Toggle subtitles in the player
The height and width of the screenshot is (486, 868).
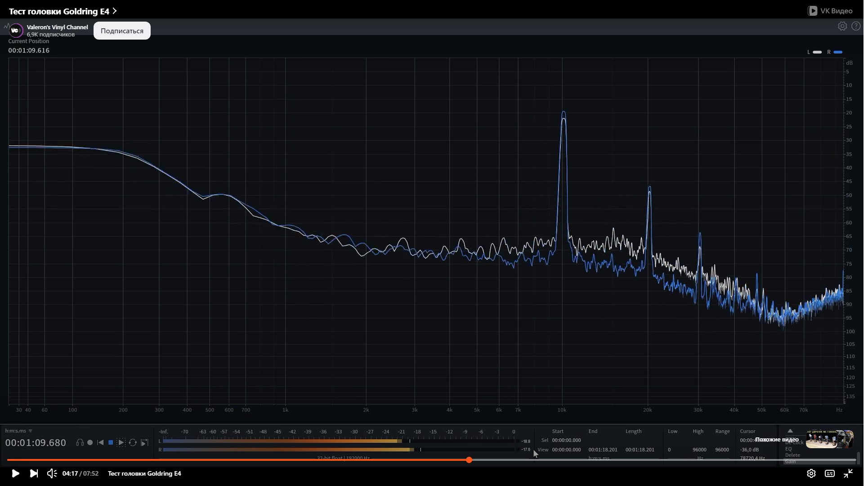(829, 473)
